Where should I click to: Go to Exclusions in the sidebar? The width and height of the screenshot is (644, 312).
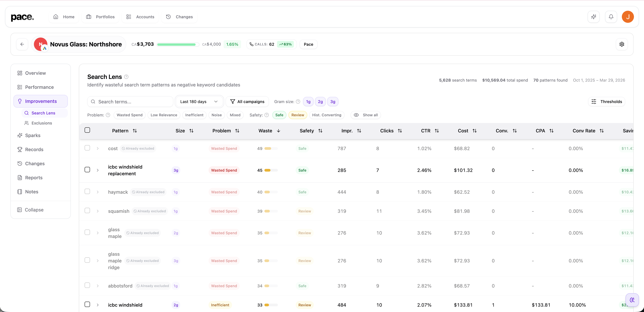coord(41,123)
